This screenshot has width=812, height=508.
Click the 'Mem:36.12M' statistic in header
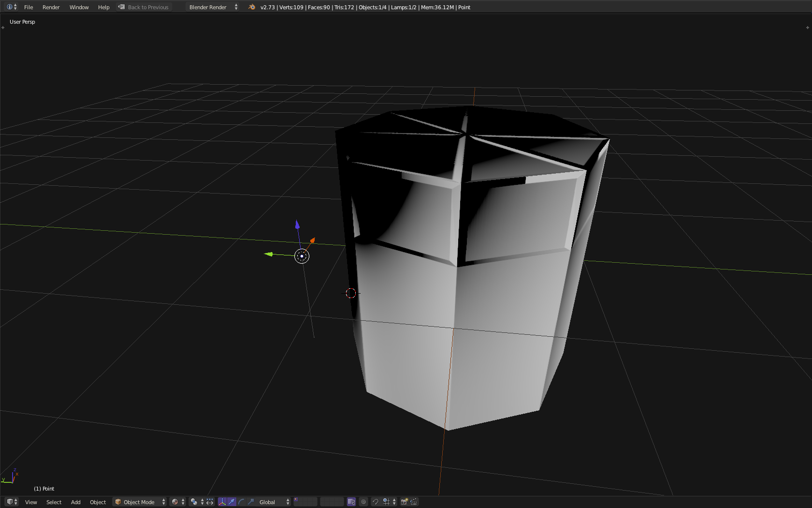[437, 7]
